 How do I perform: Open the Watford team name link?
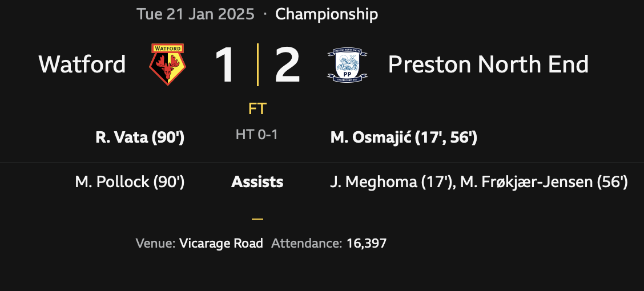coord(82,64)
